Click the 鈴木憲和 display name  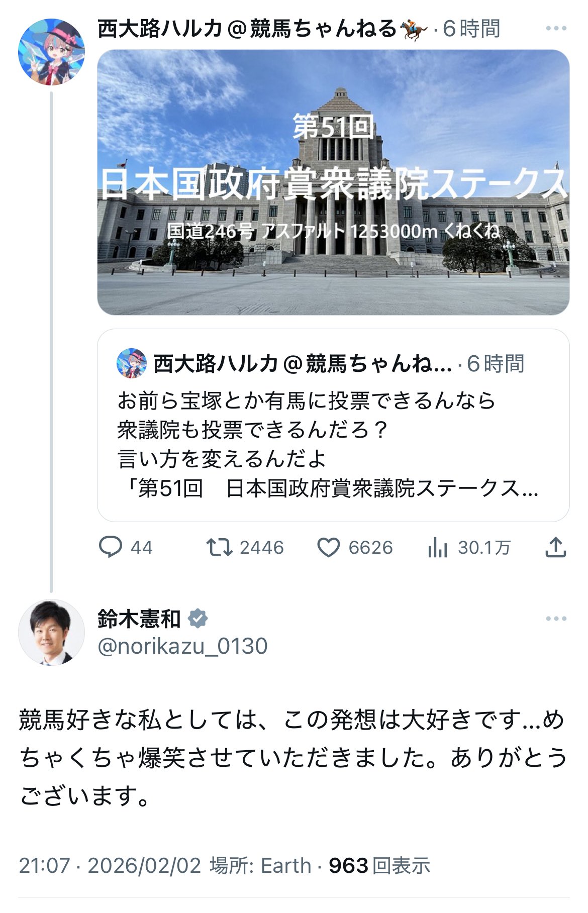pos(139,619)
